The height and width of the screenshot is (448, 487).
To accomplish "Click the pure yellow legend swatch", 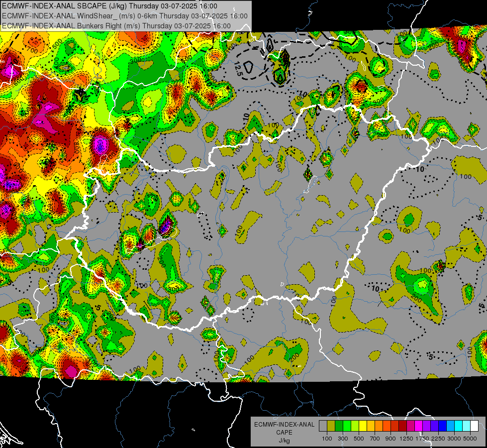I will pyautogui.click(x=363, y=426).
